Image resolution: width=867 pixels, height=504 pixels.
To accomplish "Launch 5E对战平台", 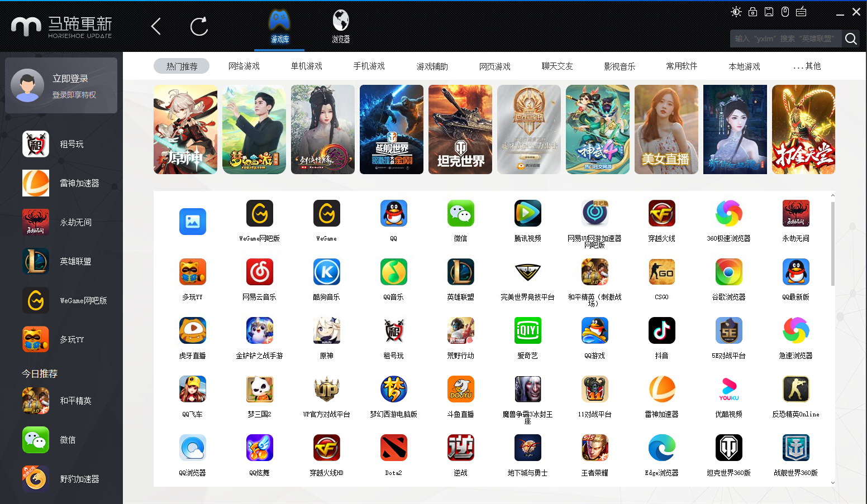I will pos(729,330).
